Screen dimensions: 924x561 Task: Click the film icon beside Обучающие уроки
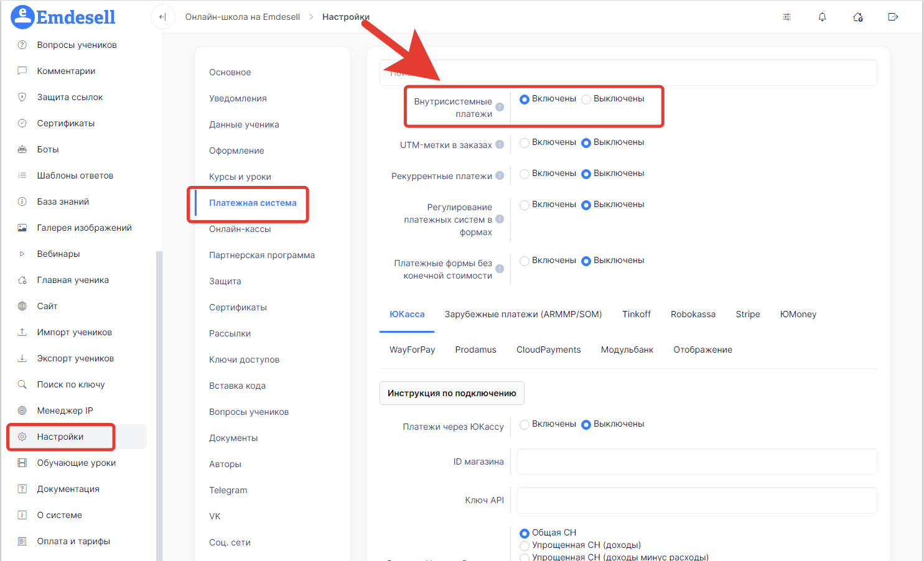tap(22, 463)
